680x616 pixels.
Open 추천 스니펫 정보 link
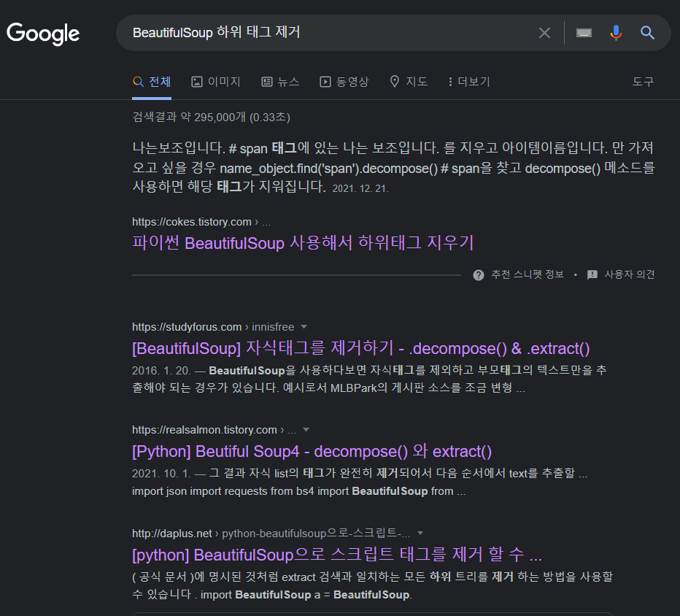(528, 274)
